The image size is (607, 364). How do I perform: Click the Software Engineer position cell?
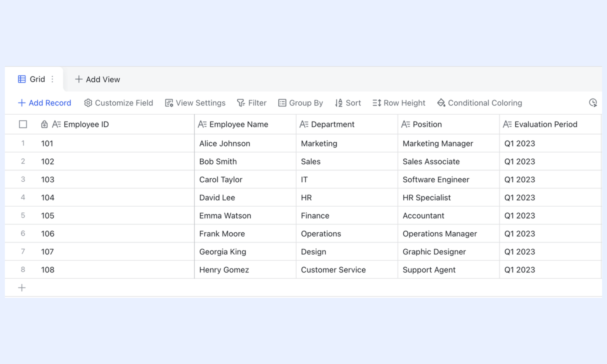[x=449, y=179]
